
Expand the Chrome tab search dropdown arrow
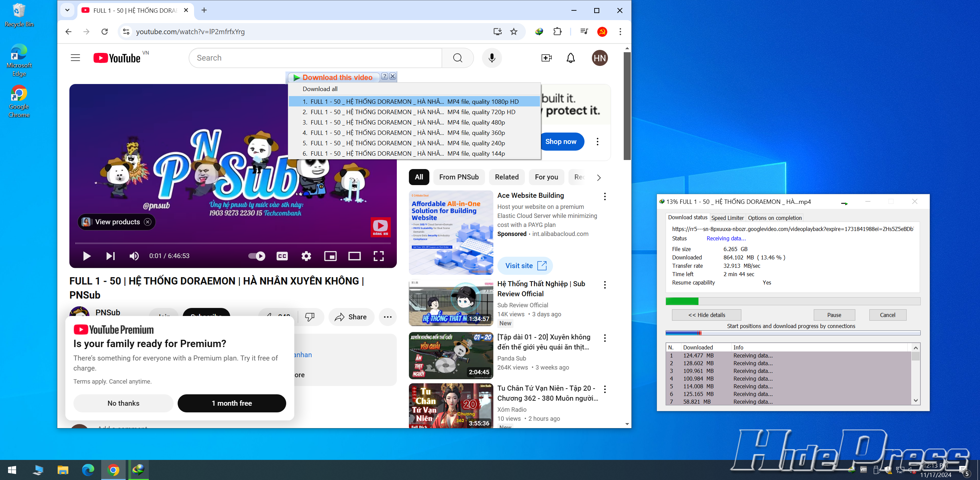67,10
